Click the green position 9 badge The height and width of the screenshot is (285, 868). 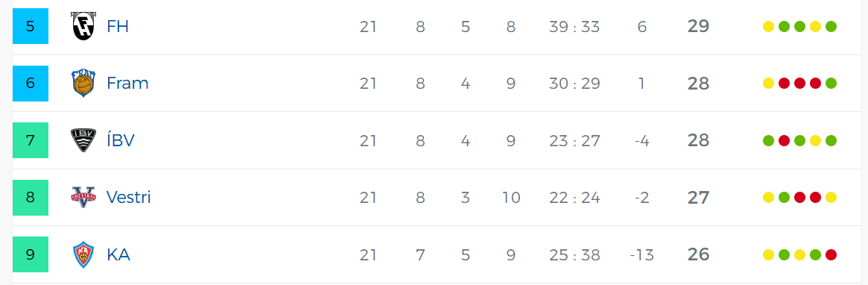(31, 254)
